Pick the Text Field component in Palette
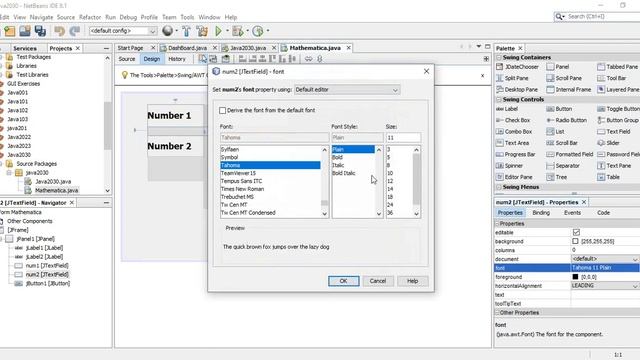This screenshot has height=360, width=640. point(614,132)
